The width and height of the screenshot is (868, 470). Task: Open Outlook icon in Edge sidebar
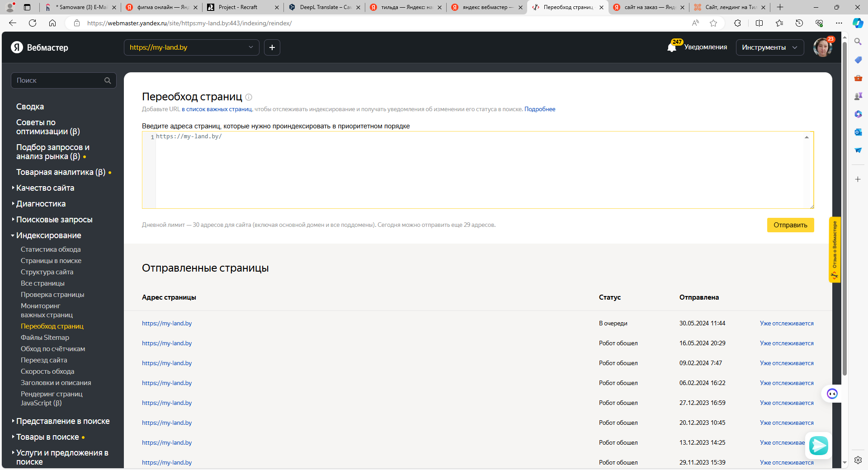pyautogui.click(x=858, y=132)
